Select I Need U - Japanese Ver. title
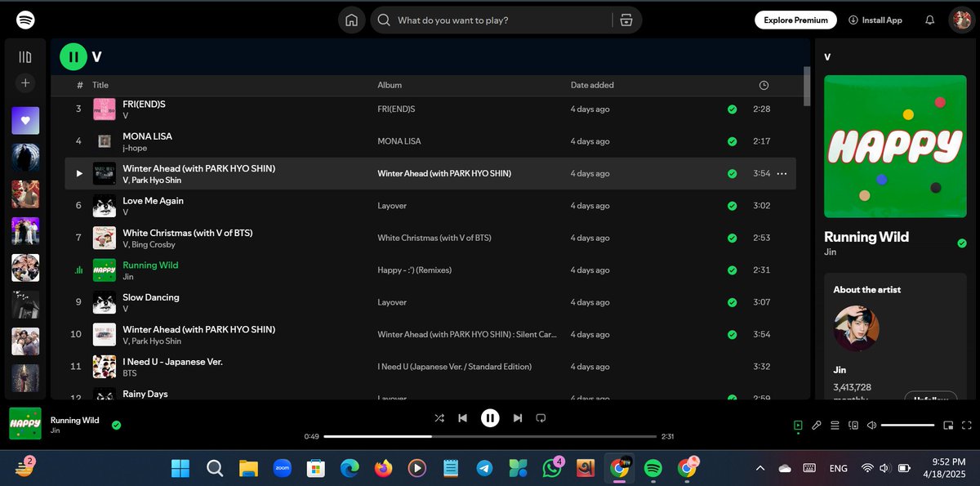The image size is (980, 486). [172, 362]
